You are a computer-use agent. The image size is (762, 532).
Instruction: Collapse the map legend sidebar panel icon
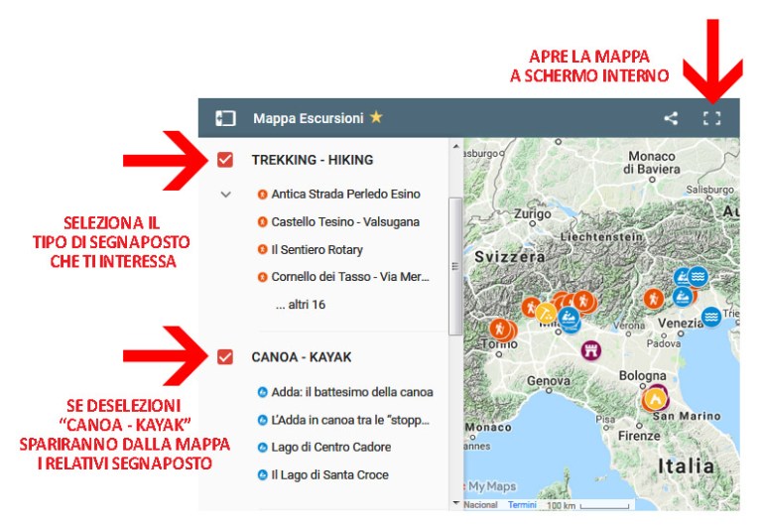225,118
